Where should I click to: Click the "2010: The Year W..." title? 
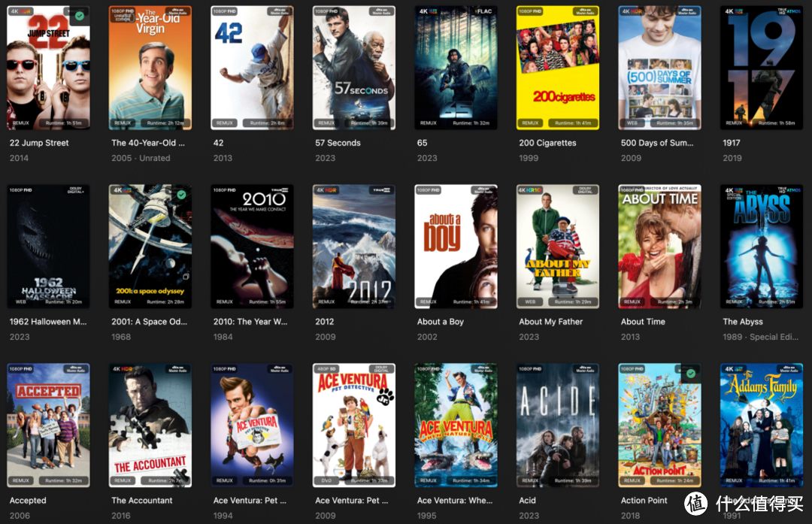[250, 322]
